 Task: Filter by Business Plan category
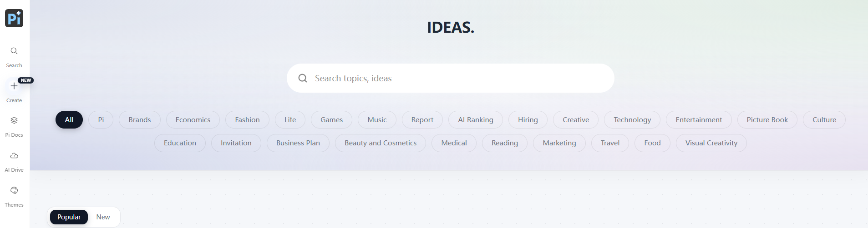click(x=298, y=143)
